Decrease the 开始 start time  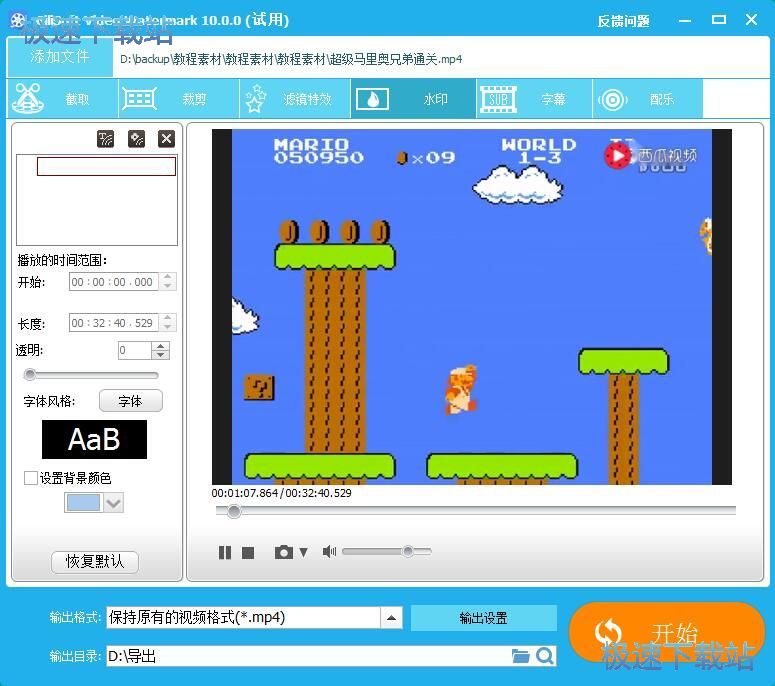tap(168, 287)
